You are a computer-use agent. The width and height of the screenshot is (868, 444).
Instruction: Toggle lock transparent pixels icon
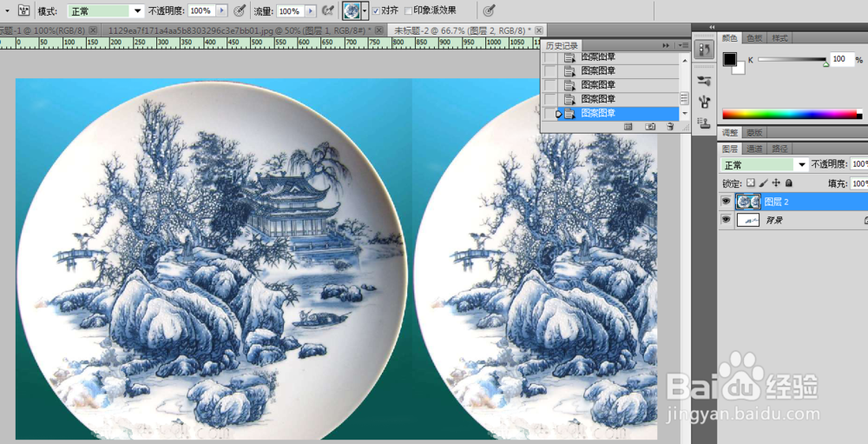pyautogui.click(x=750, y=182)
